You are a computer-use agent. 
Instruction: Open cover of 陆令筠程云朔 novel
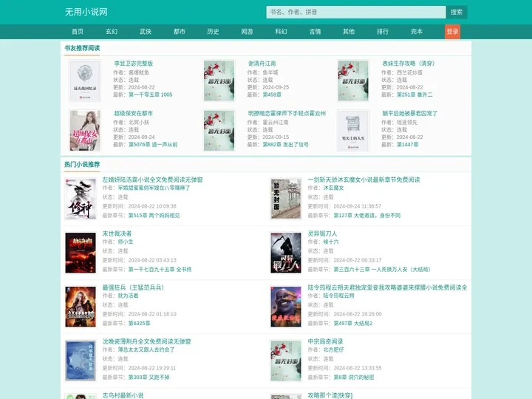tap(286, 307)
